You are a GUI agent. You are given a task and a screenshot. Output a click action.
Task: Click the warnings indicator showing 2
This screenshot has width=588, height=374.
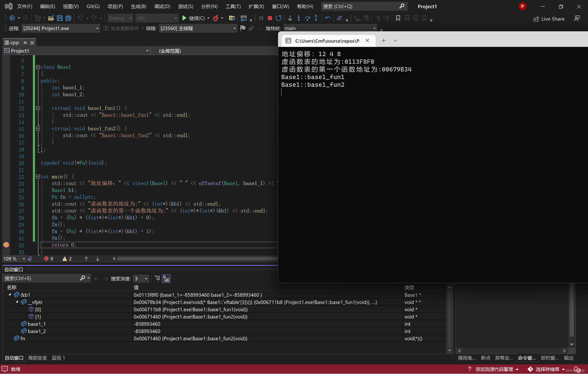pyautogui.click(x=67, y=259)
